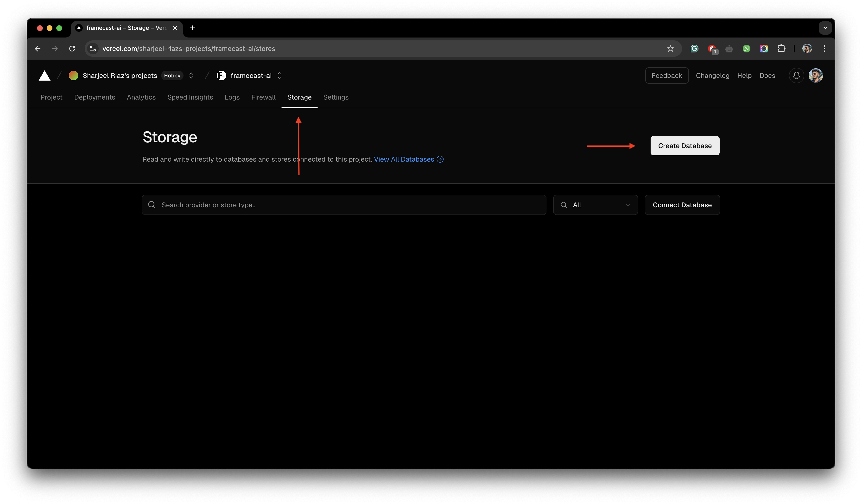Click Create Database button

[685, 146]
